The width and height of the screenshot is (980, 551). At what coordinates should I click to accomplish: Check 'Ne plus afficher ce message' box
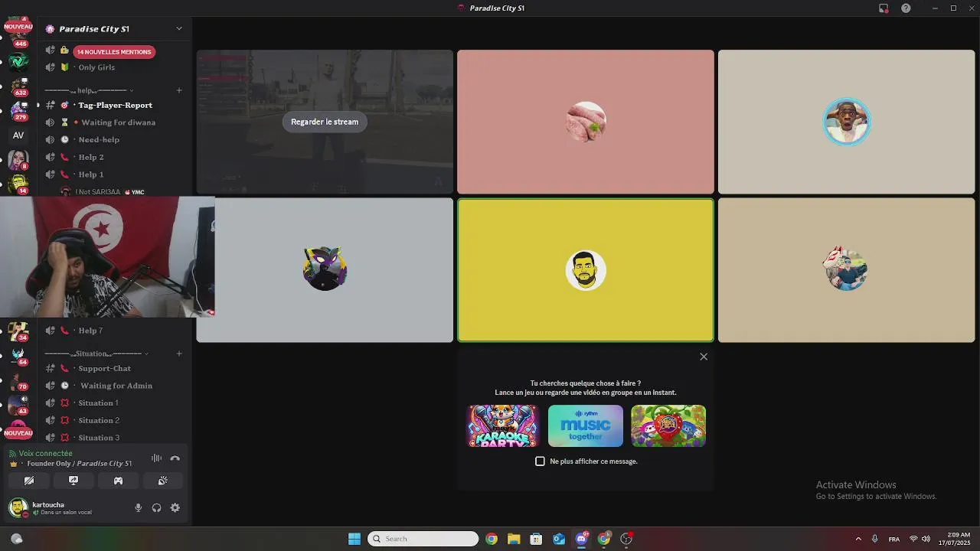(540, 461)
